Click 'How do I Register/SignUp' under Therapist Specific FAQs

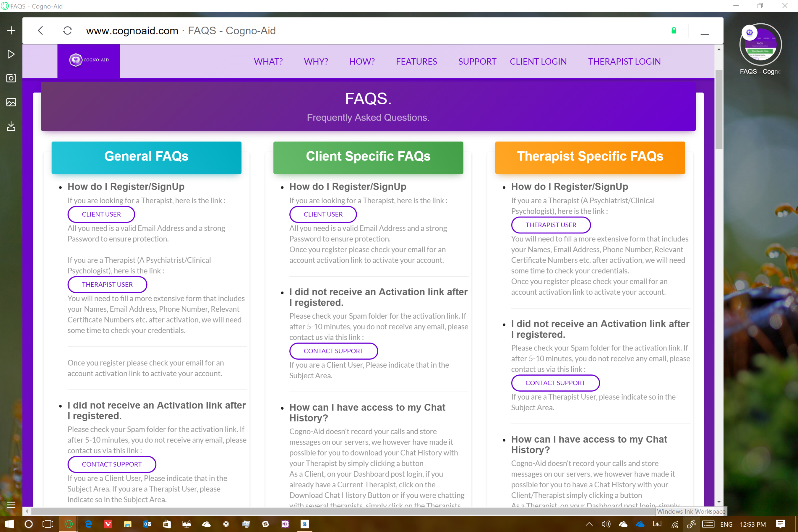570,186
